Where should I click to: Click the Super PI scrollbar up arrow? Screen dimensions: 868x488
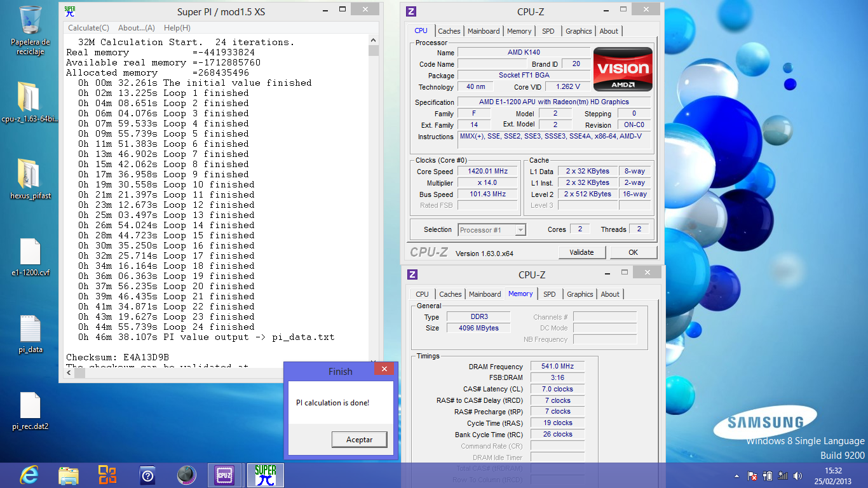point(373,40)
